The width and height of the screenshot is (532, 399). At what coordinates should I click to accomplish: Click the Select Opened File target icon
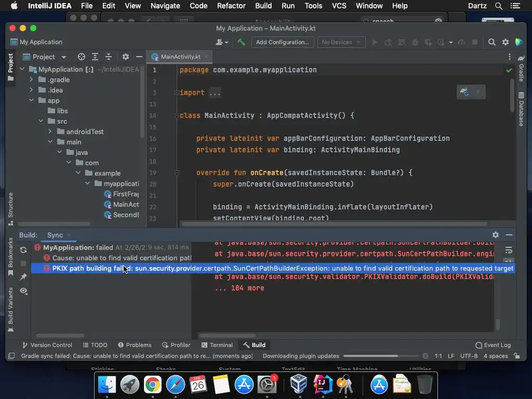pos(82,57)
